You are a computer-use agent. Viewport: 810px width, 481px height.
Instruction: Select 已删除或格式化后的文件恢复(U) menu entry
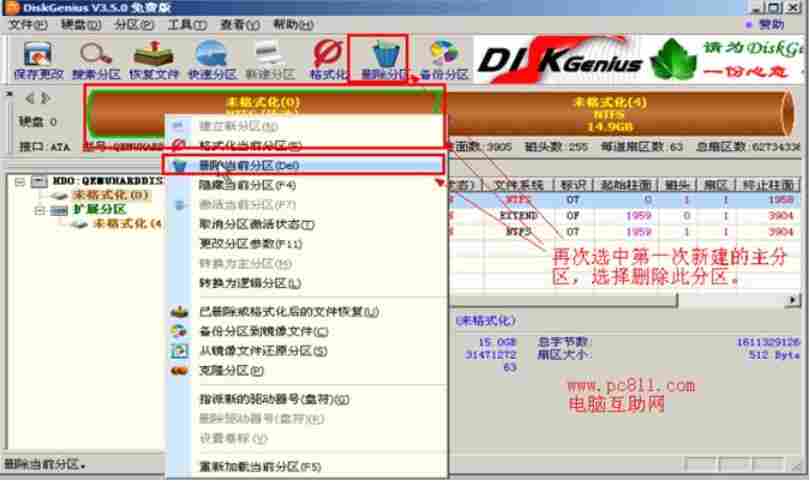pyautogui.click(x=306, y=312)
